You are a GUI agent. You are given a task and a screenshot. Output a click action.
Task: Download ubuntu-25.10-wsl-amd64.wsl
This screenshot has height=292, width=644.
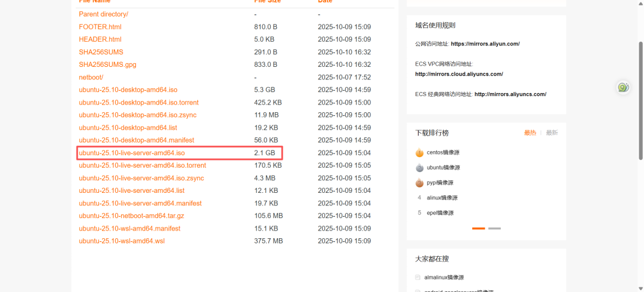pyautogui.click(x=122, y=241)
